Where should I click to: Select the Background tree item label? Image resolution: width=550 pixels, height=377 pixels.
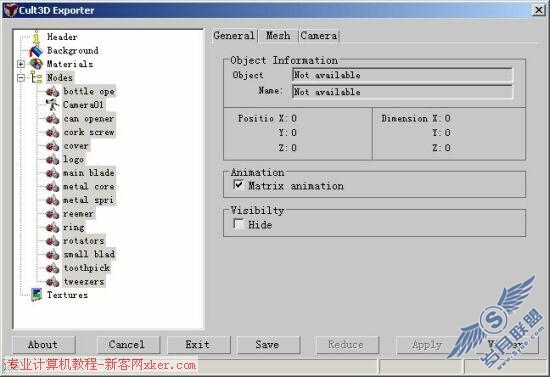[73, 51]
